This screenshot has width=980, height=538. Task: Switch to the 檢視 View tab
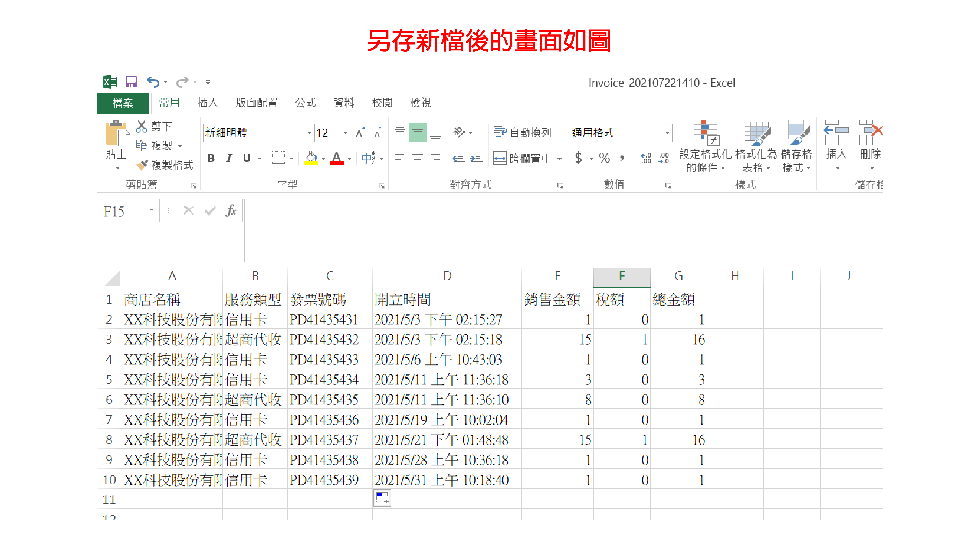pos(420,102)
